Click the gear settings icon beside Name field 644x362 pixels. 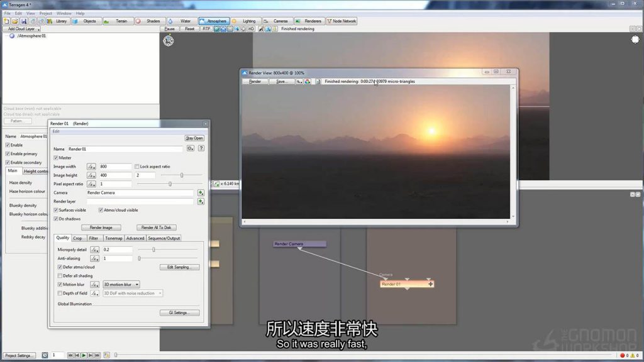click(190, 148)
